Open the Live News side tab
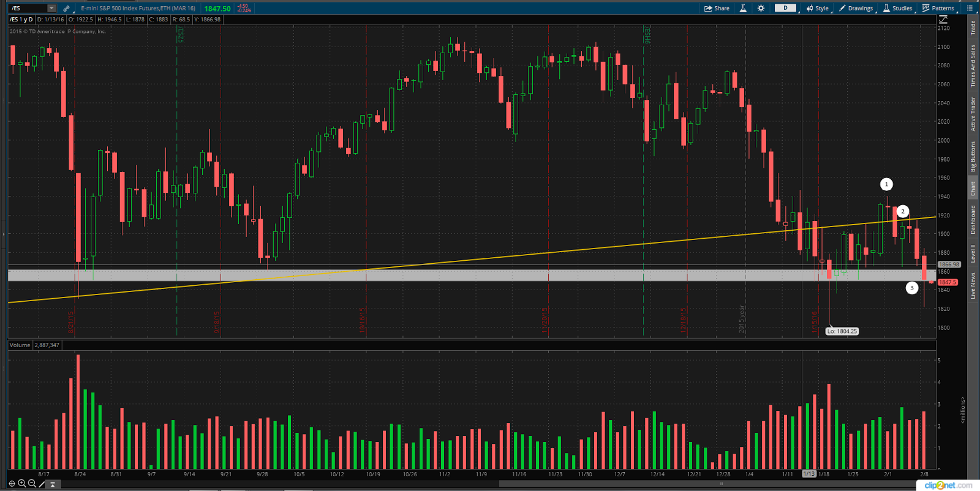The width and height of the screenshot is (980, 491). click(x=973, y=286)
